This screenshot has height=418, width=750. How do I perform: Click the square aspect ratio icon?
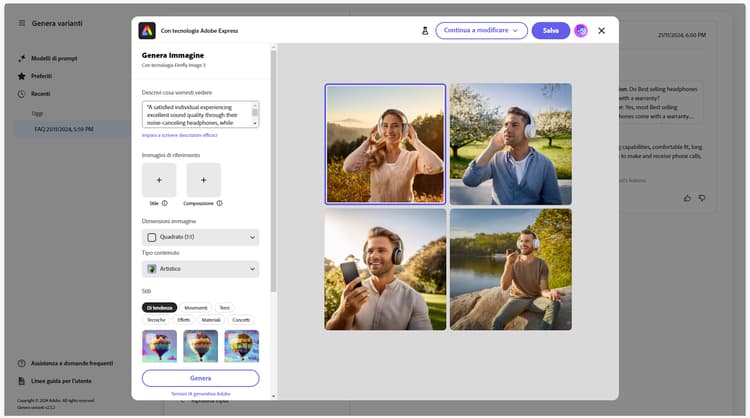(152, 237)
